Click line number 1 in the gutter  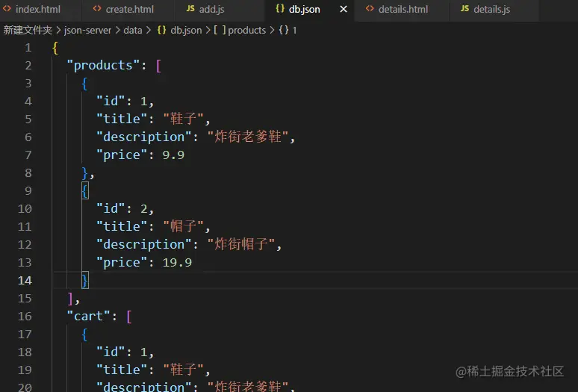[x=28, y=48]
